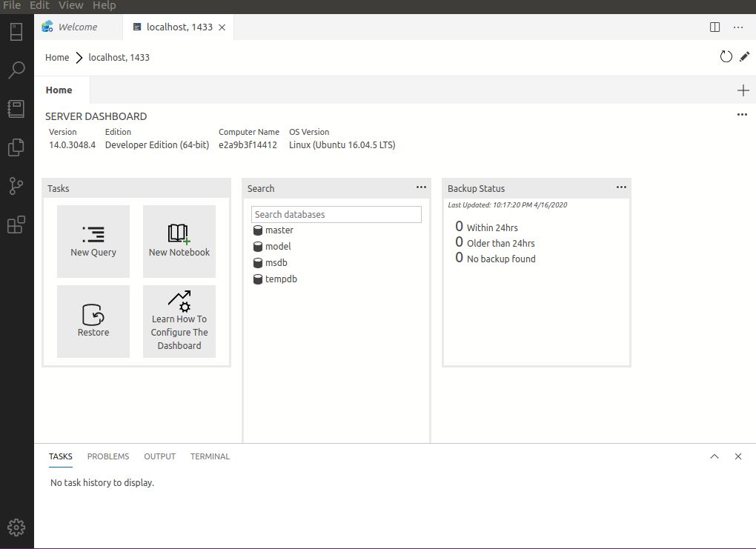Edit the localhost connection with the pencil icon
The height and width of the screenshot is (549, 756).
tap(745, 56)
